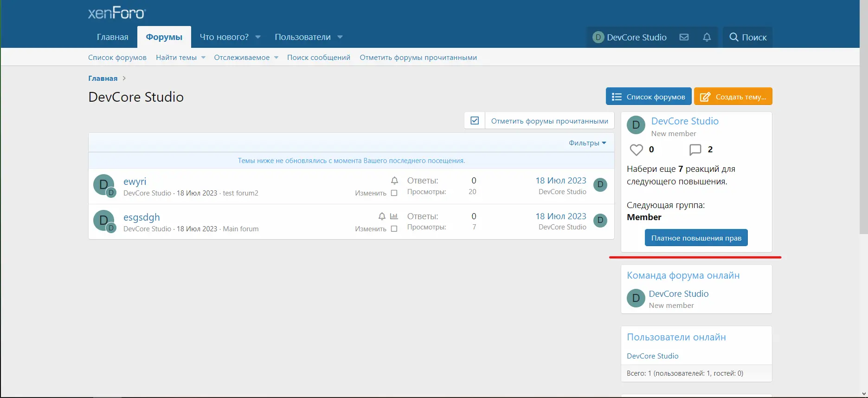The width and height of the screenshot is (868, 398).
Task: Click DevCore Studio profile name in sidebar card
Action: pos(685,121)
